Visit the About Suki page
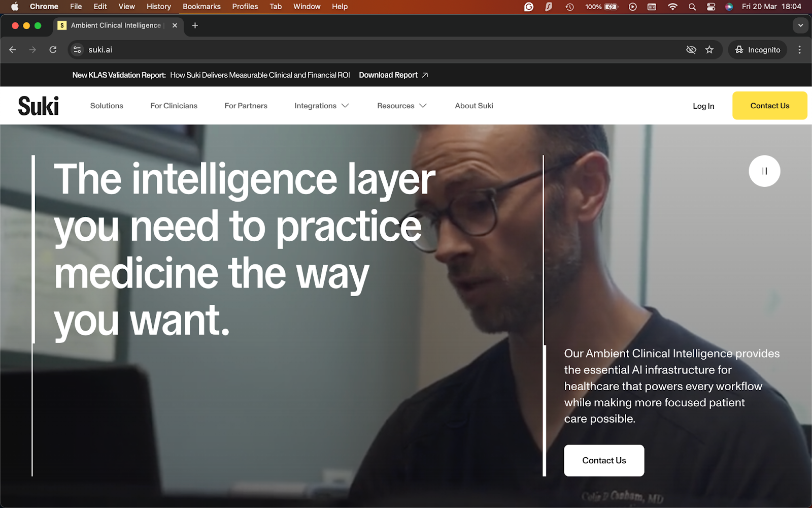 474,106
